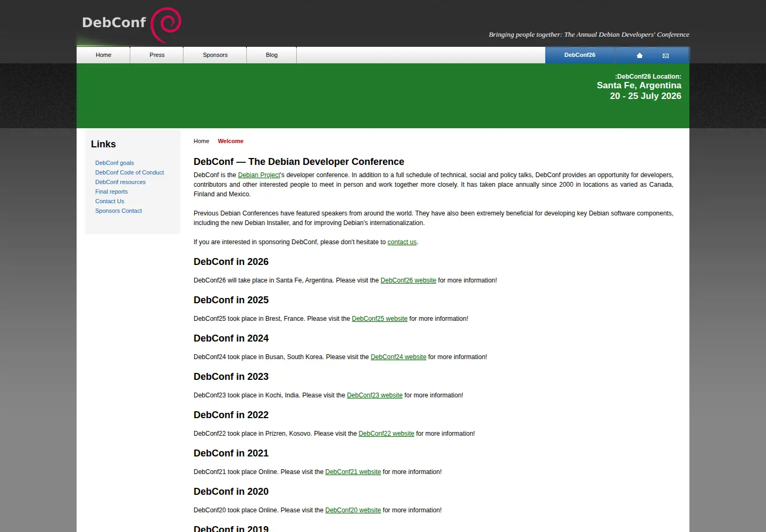The height and width of the screenshot is (532, 766).
Task: Click the 'DebConf in 2026' heading
Action: [x=231, y=262]
